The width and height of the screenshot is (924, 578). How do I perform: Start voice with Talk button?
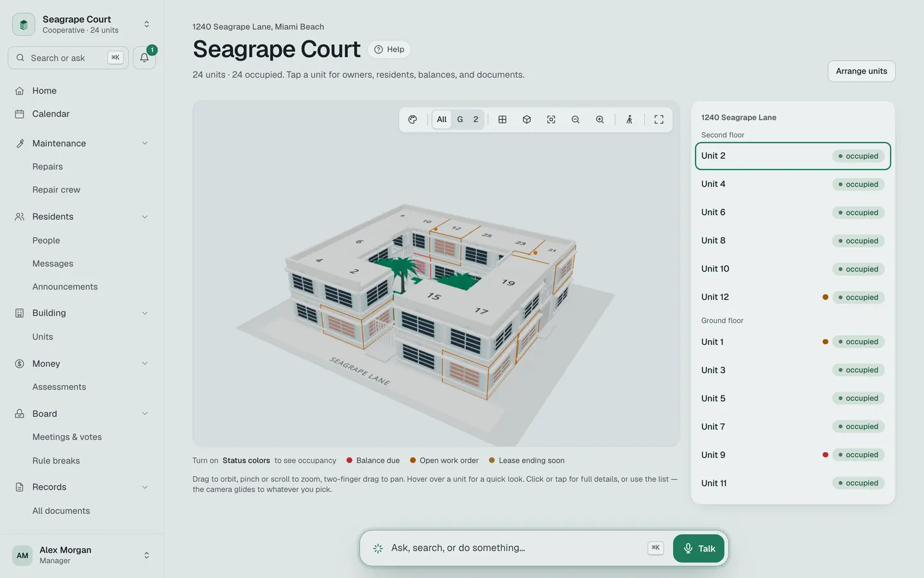point(699,548)
